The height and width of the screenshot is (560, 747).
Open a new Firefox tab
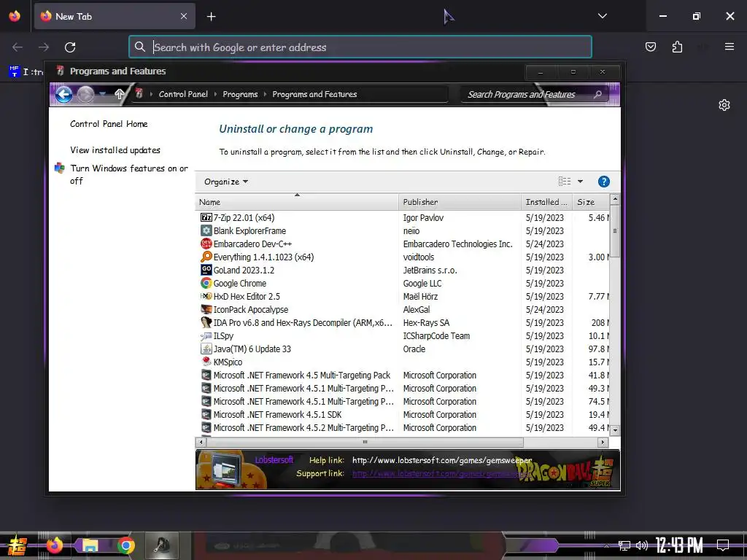[x=211, y=17]
